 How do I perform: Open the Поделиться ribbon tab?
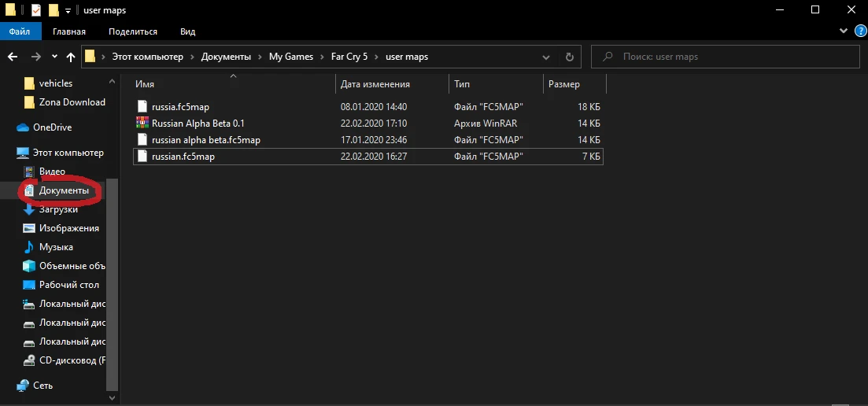click(131, 31)
